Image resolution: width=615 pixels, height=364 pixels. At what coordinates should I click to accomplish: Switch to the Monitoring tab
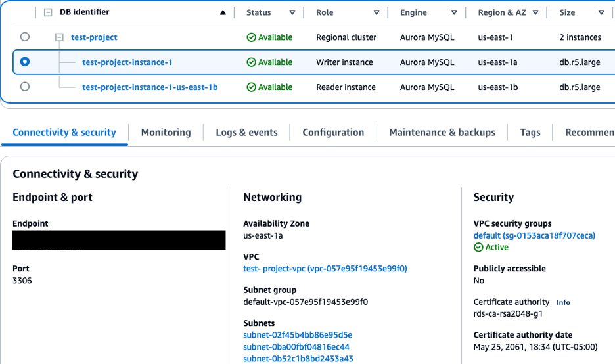[166, 132]
